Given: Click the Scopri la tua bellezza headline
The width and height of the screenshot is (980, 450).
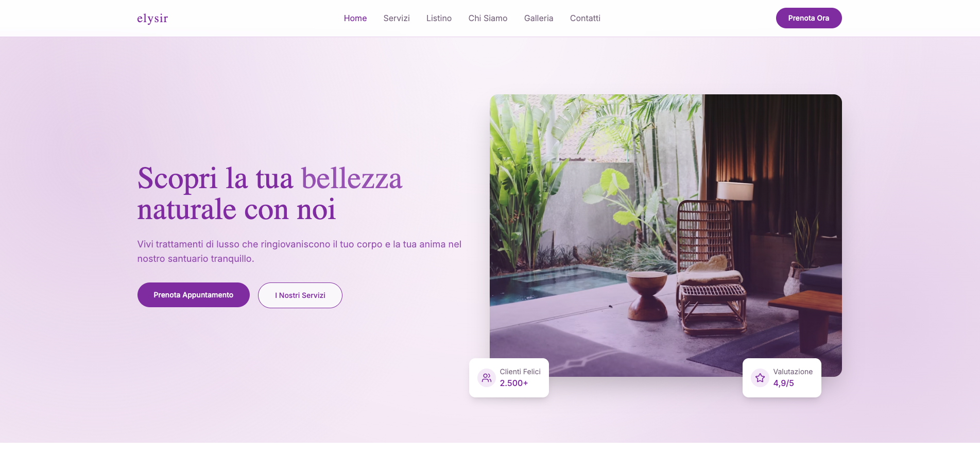Looking at the screenshot, I should 270,194.
